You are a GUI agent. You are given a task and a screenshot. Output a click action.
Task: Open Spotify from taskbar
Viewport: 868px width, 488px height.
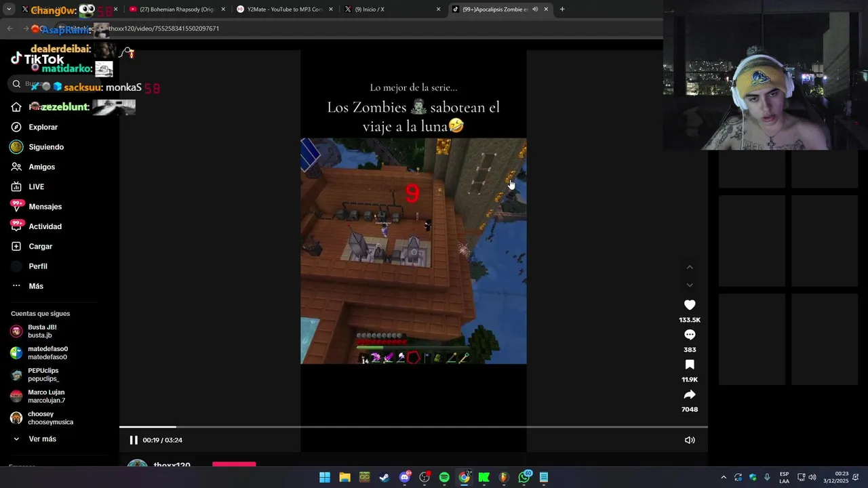(444, 477)
